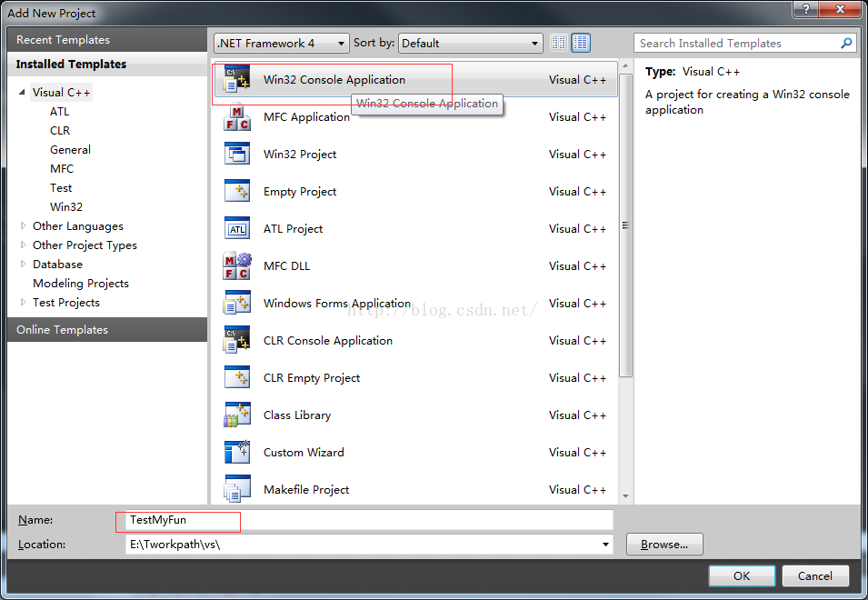The height and width of the screenshot is (600, 868).
Task: Click the Name field containing TestMyFun
Action: tap(369, 520)
